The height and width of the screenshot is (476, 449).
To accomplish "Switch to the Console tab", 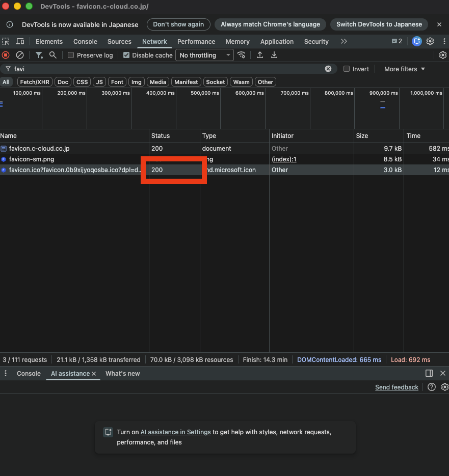I will [x=85, y=42].
